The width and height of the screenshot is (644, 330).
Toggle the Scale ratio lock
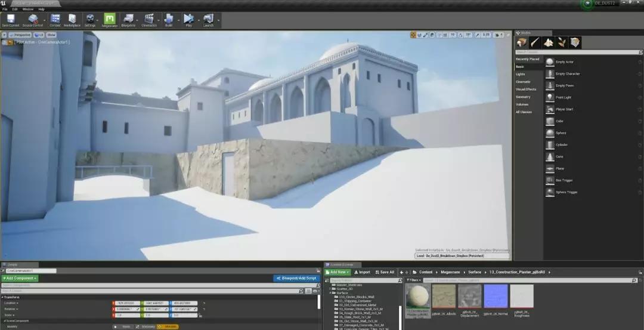tap(200, 315)
